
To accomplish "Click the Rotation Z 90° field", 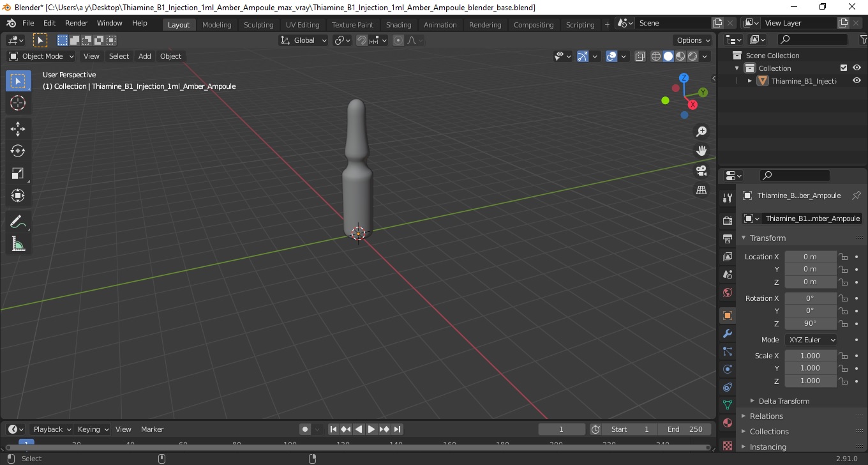I will click(x=811, y=323).
